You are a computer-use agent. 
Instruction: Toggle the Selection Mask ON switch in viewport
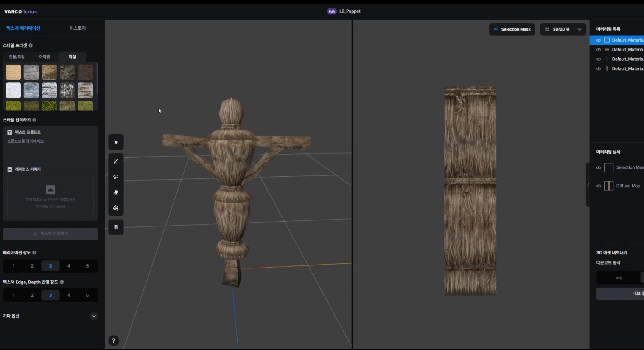coord(512,29)
